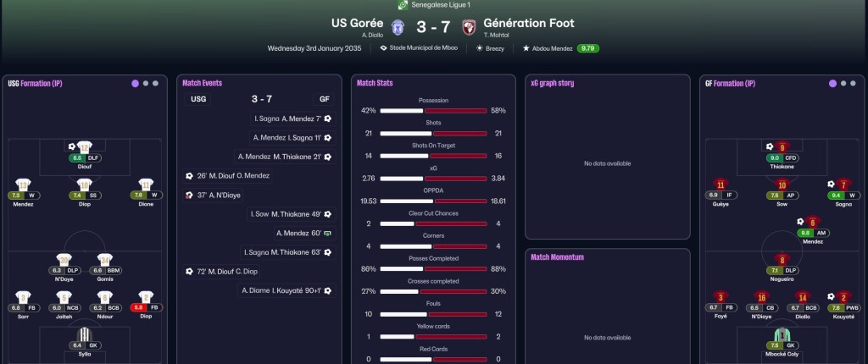Screen dimensions: 868x364
Task: Switch to third view dot on GF Formation panel
Action: (x=853, y=84)
